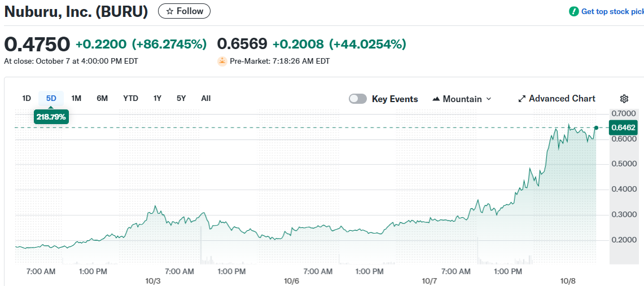This screenshot has height=286, width=644.
Task: Click the green checkmark badge icon
Action: [574, 11]
